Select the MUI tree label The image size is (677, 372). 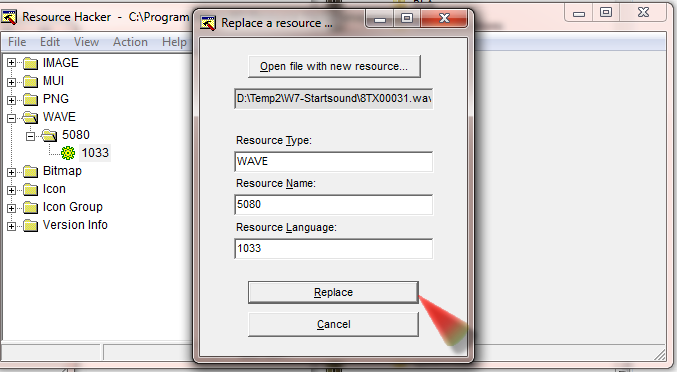click(x=54, y=81)
